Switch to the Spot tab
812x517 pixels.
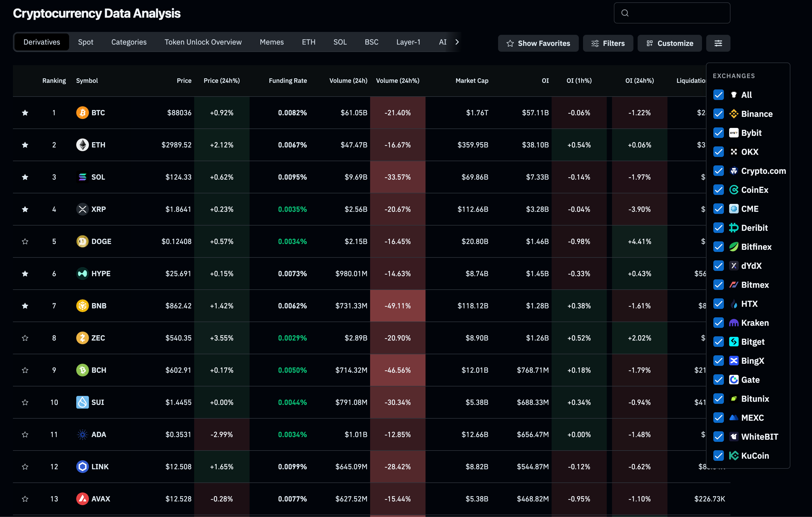(86, 42)
